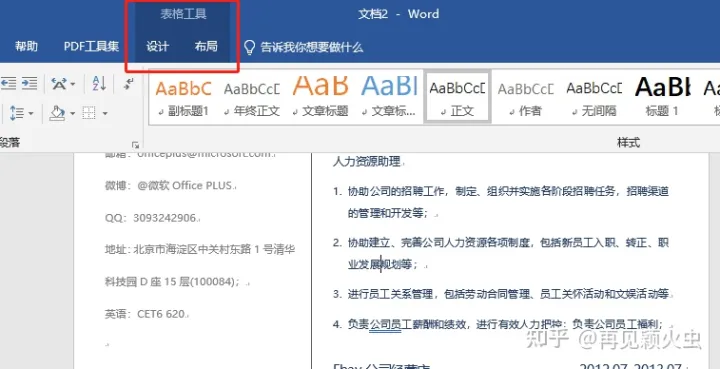720x369 pixels.
Task: Click the 的管理和开发等 continuation line
Action: point(388,213)
